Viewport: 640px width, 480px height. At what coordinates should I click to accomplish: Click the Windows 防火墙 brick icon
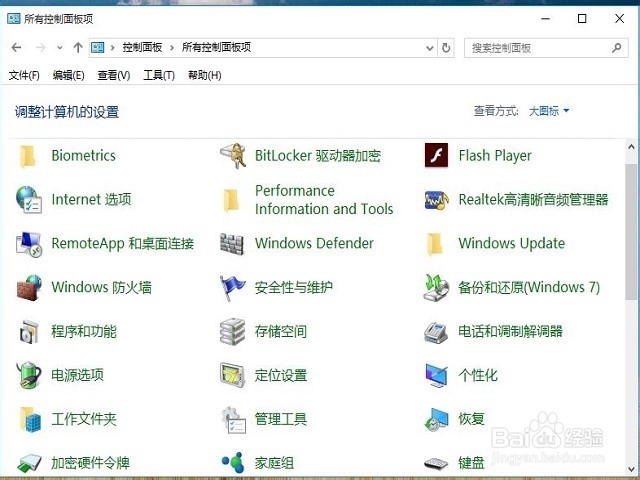29,288
